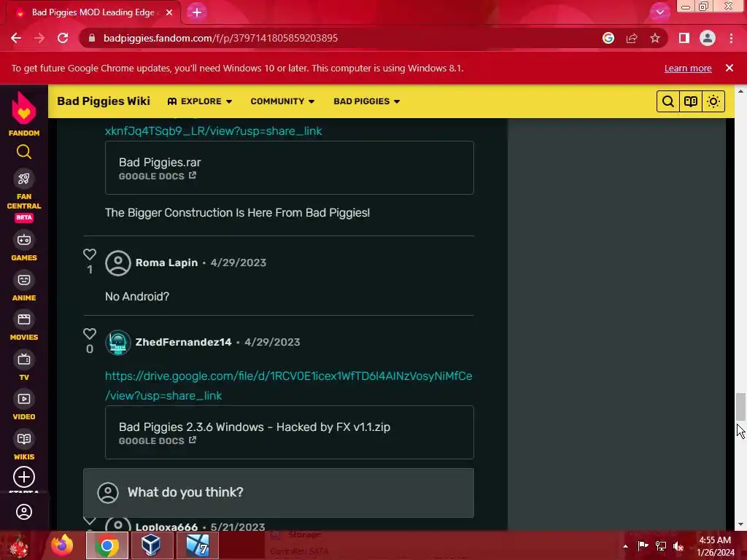Open Fan Central rocket icon
The image size is (747, 560).
coord(24,179)
